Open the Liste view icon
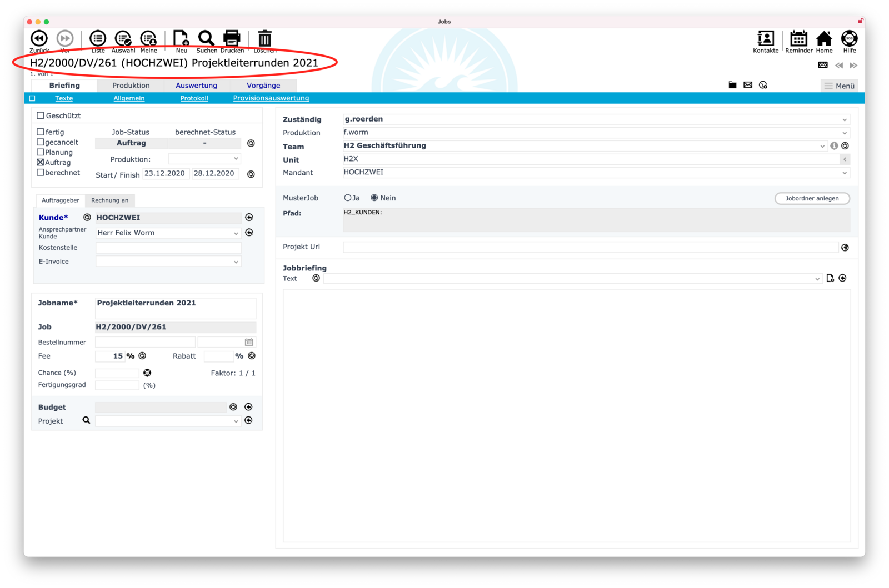 pos(98,38)
